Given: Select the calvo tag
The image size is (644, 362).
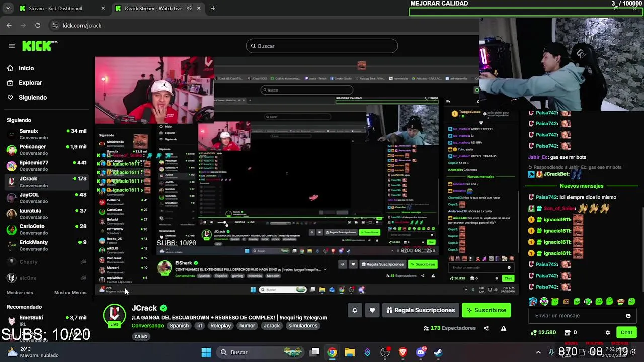Looking at the screenshot, I should coord(141,337).
